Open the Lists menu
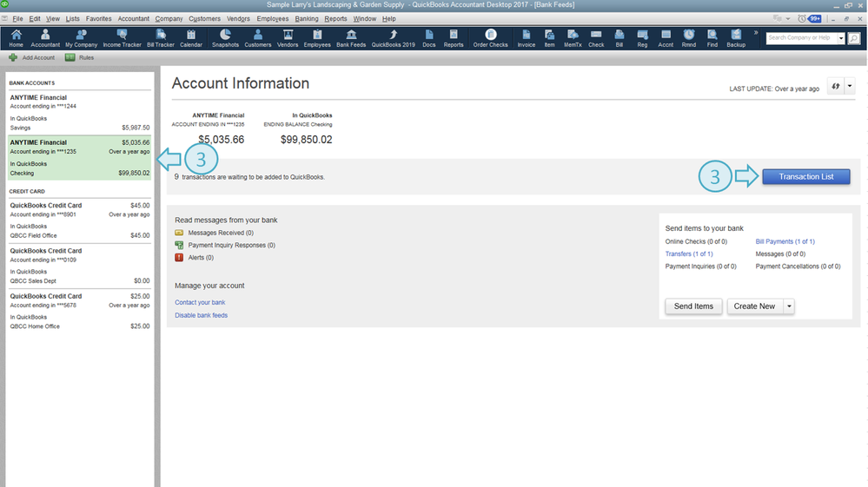Viewport: 868px width, 487px height. click(72, 19)
